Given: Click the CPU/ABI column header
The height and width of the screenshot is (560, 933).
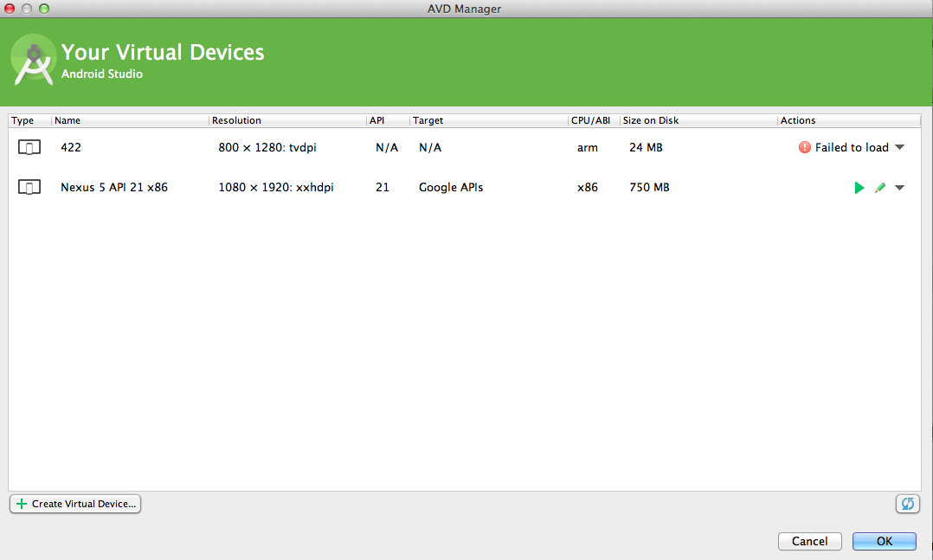Looking at the screenshot, I should (x=591, y=120).
